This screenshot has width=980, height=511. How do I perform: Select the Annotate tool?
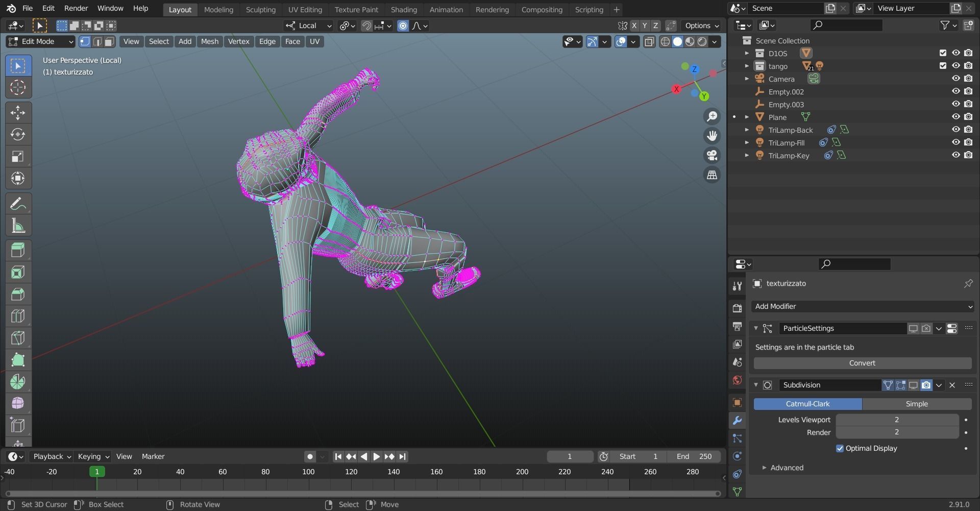18,204
